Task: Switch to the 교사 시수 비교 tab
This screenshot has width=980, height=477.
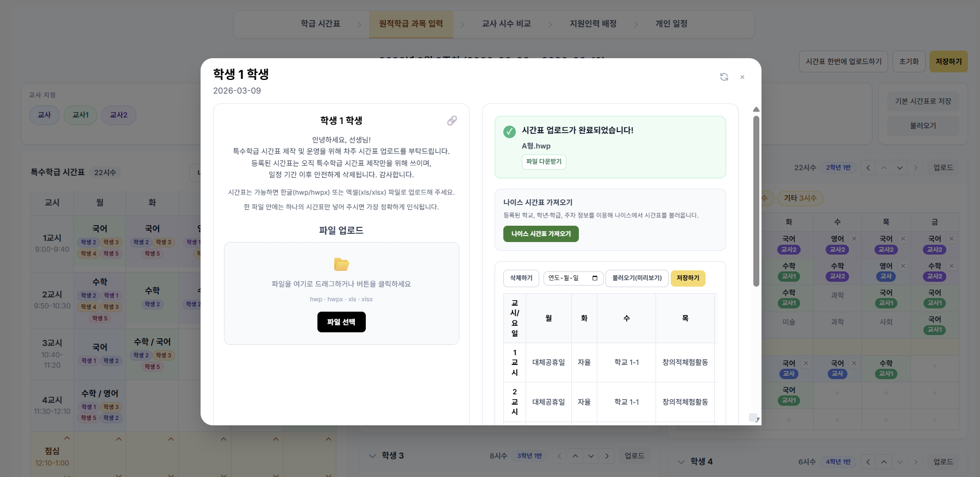Action: tap(505, 23)
